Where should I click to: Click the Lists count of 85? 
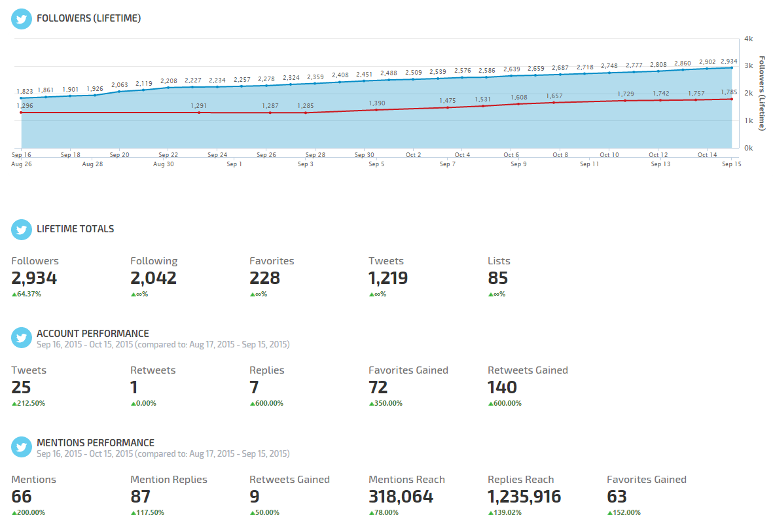(x=497, y=278)
